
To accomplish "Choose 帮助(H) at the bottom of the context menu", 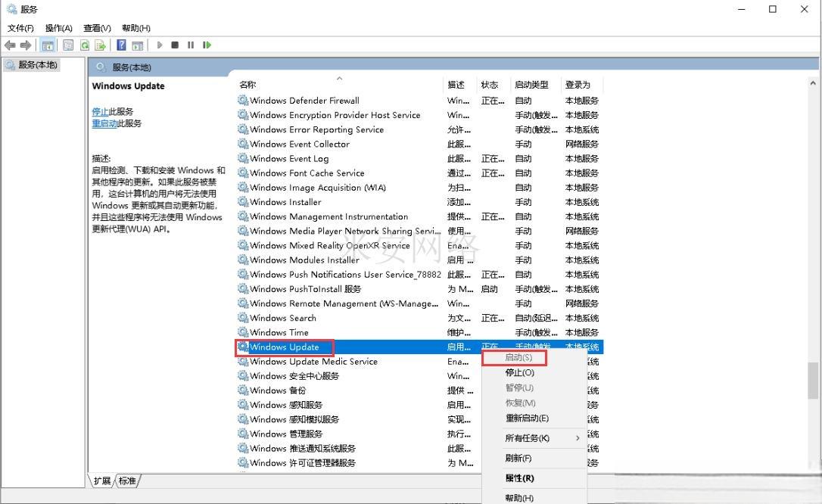I will pos(534,498).
